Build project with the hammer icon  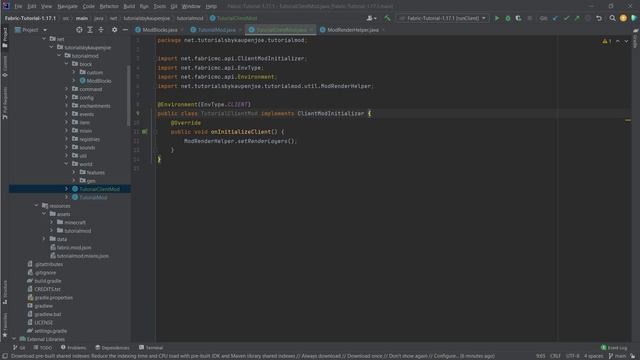387,18
